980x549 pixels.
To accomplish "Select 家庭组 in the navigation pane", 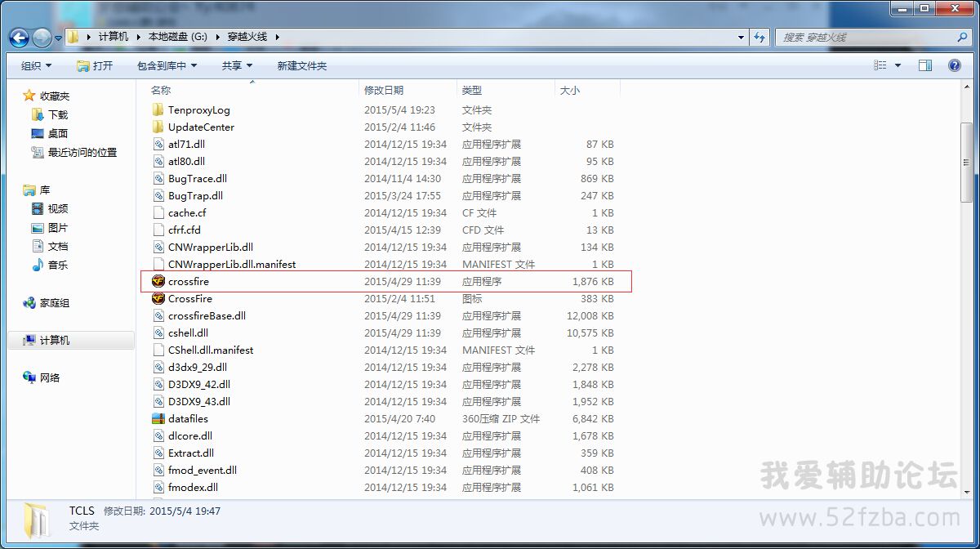I will (x=55, y=302).
